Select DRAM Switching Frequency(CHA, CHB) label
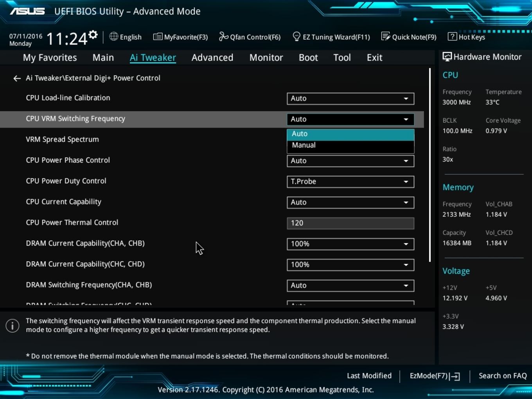 click(x=89, y=285)
